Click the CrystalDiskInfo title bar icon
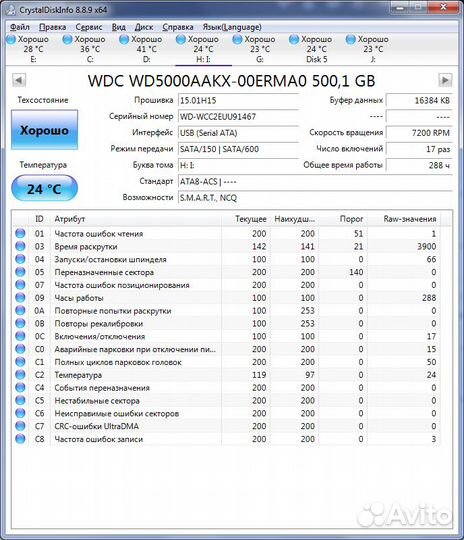The width and height of the screenshot is (464, 540). 11,10
